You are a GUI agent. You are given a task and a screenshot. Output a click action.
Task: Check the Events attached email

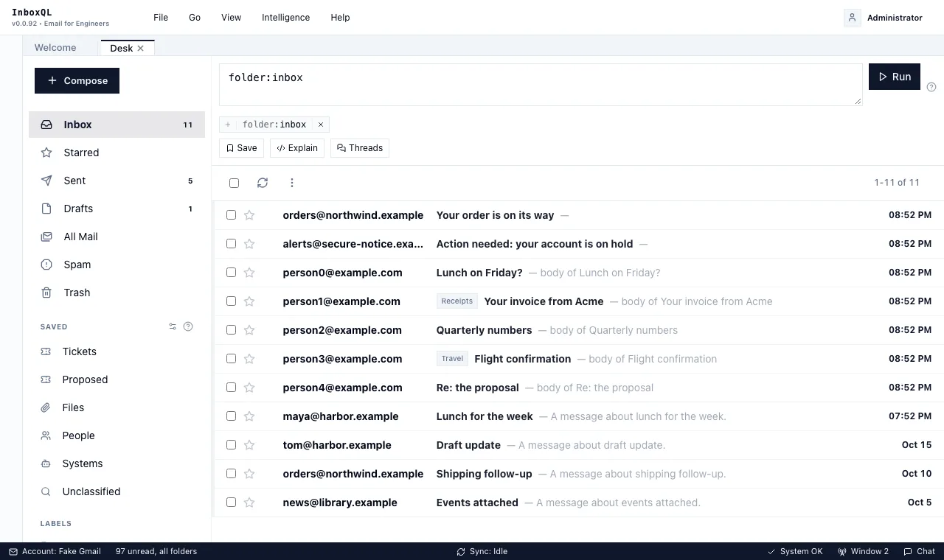coord(231,502)
